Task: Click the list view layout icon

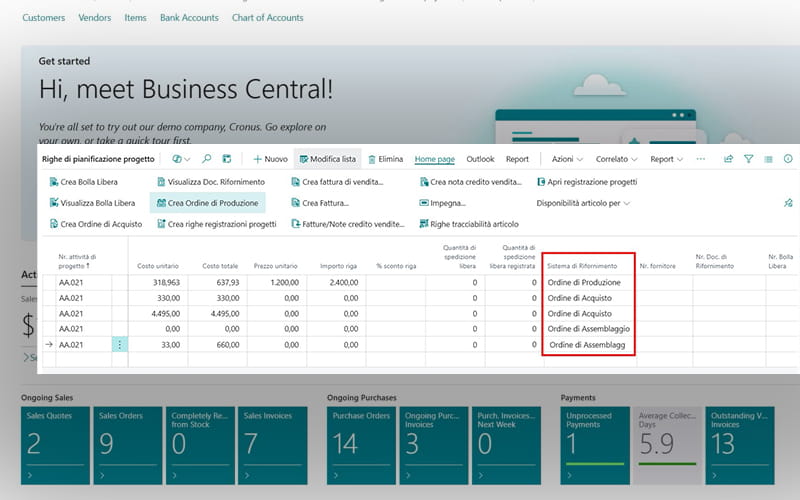Action: [x=768, y=159]
